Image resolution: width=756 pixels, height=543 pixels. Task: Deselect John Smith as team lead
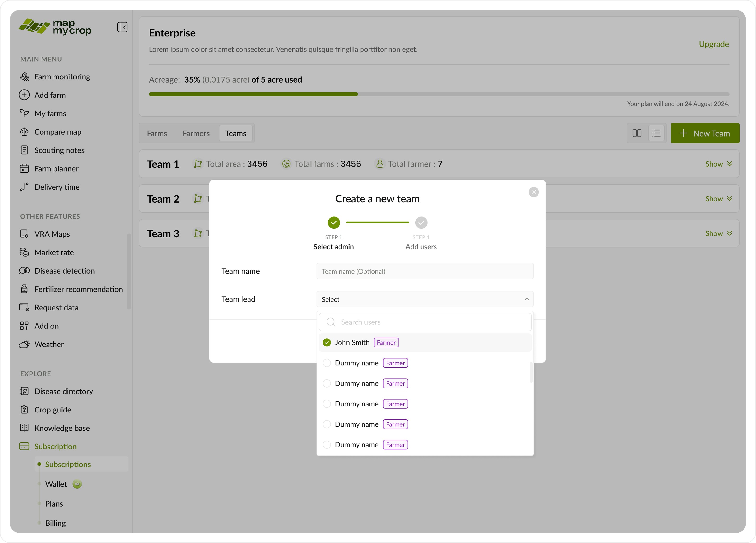tap(327, 342)
